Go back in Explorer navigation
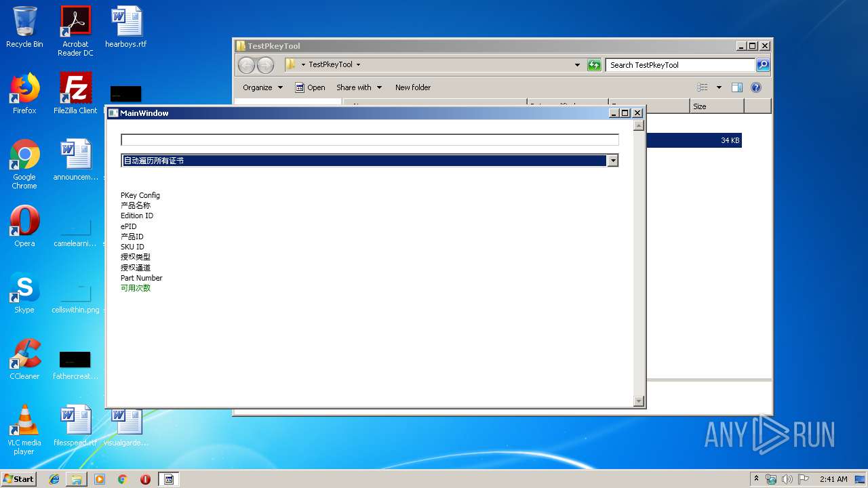The width and height of the screenshot is (868, 488). [x=246, y=65]
